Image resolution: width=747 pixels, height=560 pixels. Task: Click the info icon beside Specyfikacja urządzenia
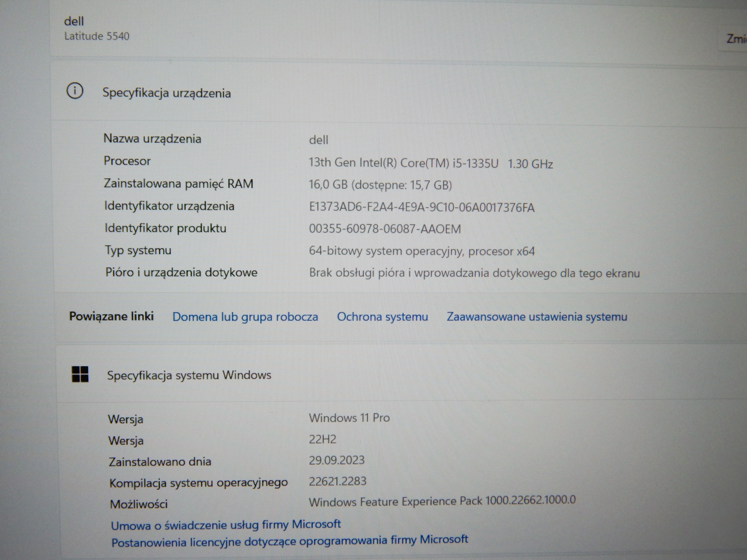click(x=75, y=91)
